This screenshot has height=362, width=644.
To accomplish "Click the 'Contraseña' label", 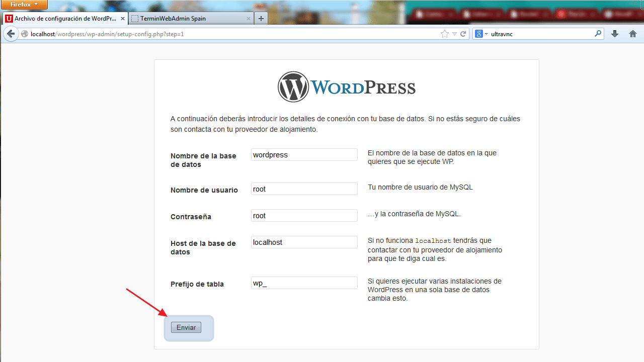I will pos(191,217).
